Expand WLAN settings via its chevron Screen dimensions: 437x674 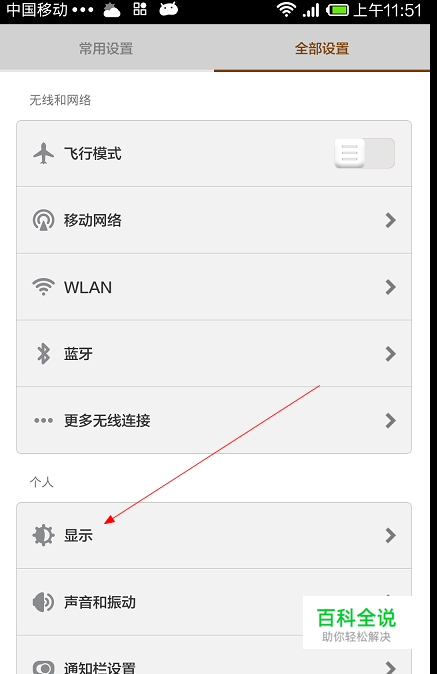pos(390,287)
